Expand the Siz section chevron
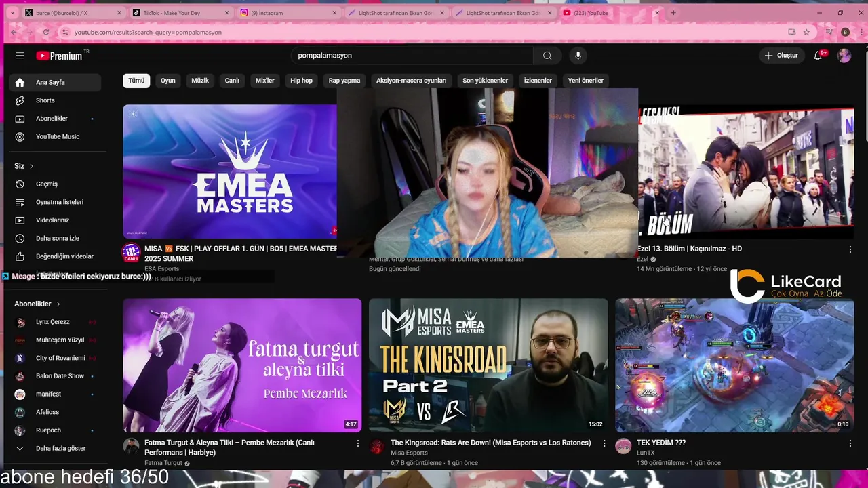 coord(31,166)
